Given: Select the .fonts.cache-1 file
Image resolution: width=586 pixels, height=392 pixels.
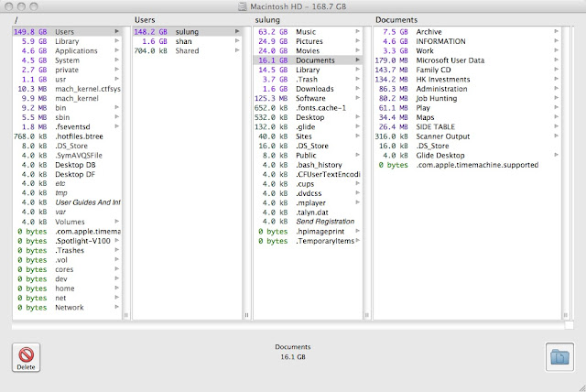Looking at the screenshot, I should coord(308,108).
